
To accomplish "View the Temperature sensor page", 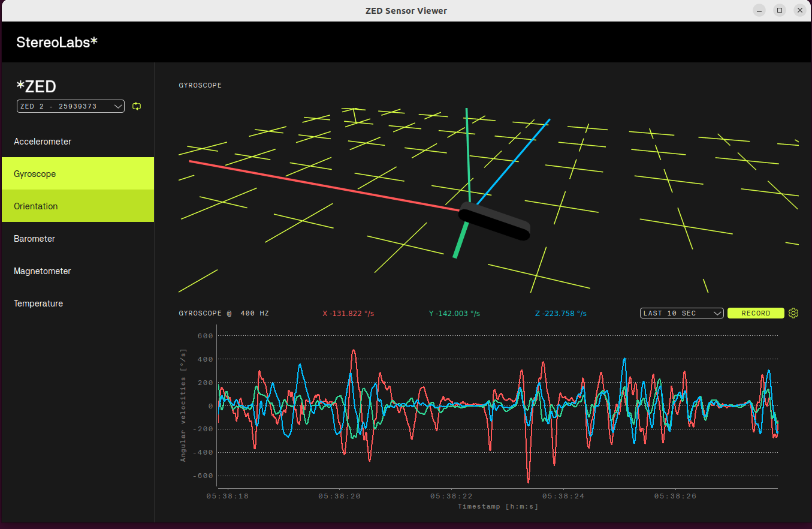I will tap(38, 303).
